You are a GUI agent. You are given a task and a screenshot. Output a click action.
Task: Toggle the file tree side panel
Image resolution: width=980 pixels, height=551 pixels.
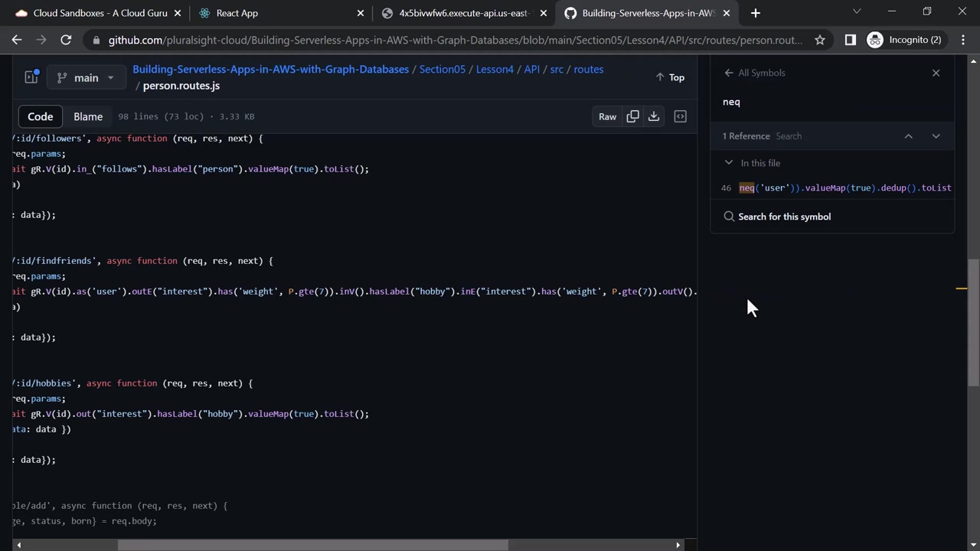31,77
